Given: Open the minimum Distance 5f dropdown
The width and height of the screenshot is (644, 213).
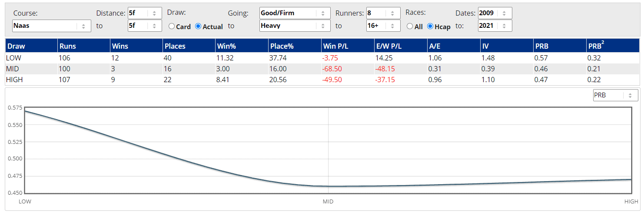Looking at the screenshot, I should tap(144, 13).
